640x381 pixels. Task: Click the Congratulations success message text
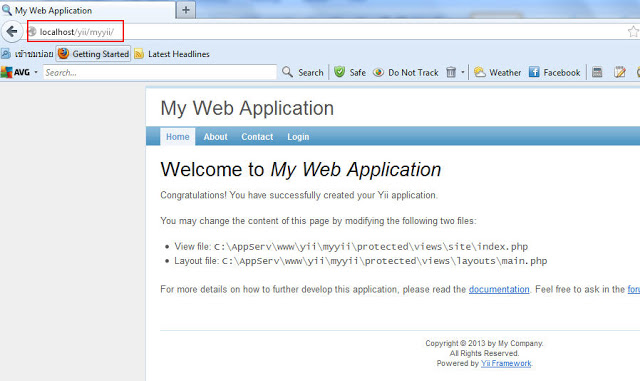coord(299,195)
